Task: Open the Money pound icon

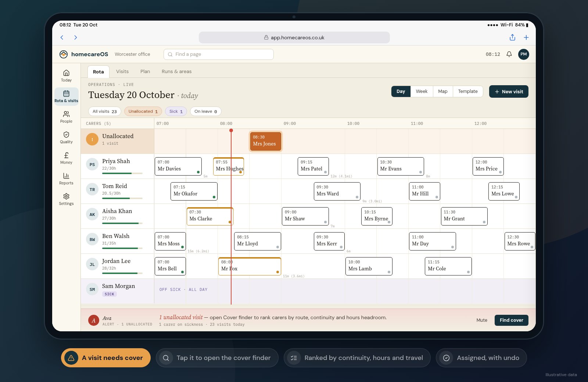Action: pyautogui.click(x=66, y=158)
